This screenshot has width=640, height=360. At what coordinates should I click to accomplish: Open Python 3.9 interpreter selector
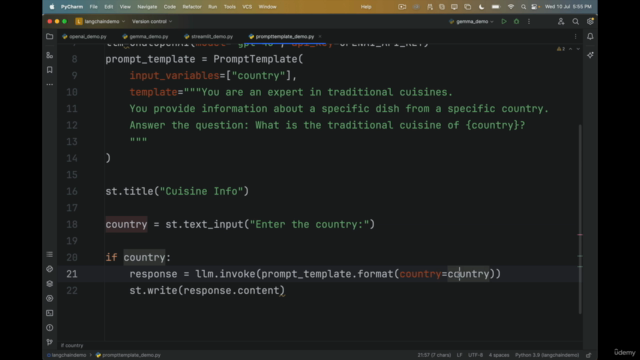(547, 355)
